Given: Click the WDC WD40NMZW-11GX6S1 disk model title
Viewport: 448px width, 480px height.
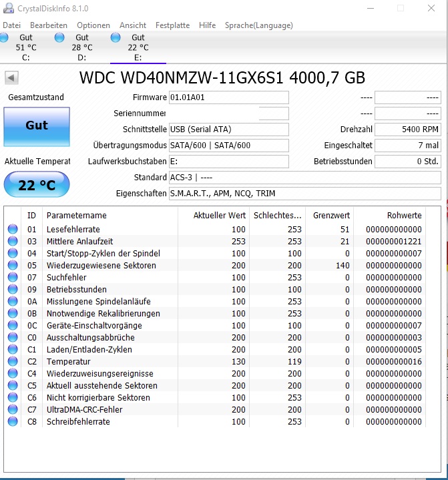Looking at the screenshot, I should (222, 77).
